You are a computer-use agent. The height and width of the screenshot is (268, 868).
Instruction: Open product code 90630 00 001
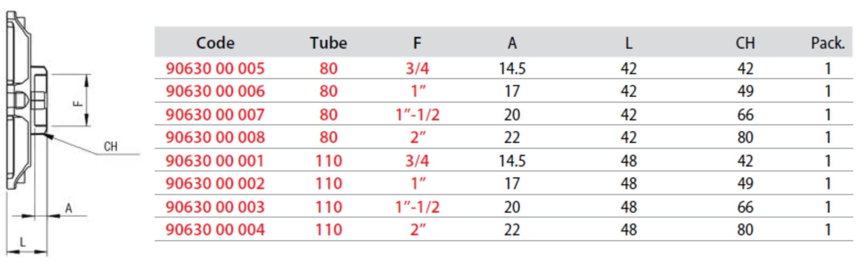[215, 161]
